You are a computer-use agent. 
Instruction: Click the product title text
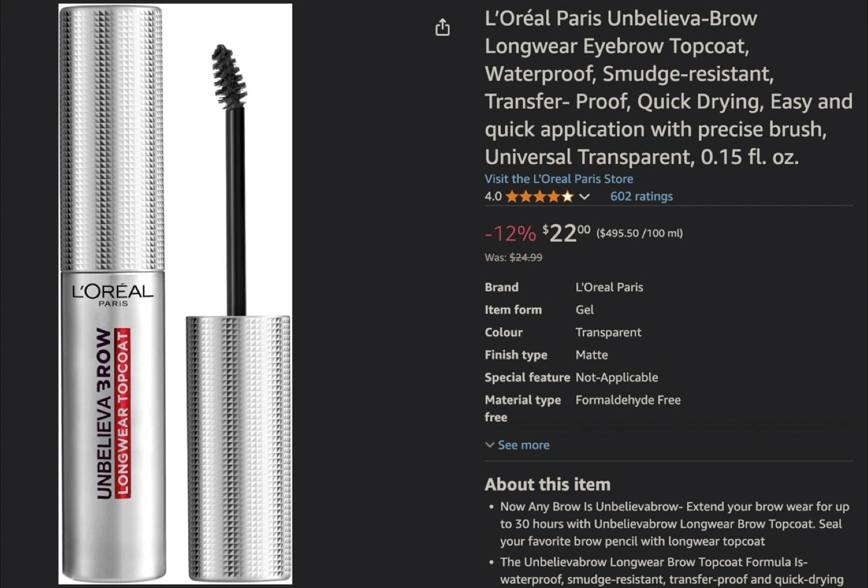[x=668, y=87]
